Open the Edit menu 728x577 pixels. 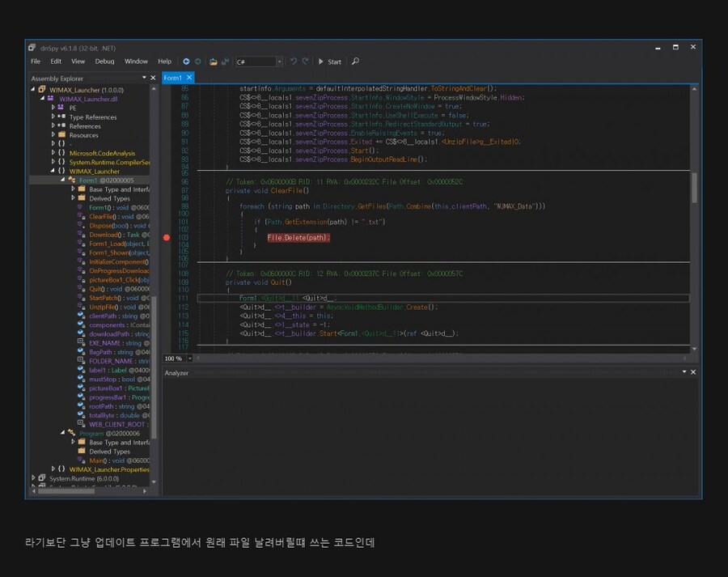coord(56,62)
